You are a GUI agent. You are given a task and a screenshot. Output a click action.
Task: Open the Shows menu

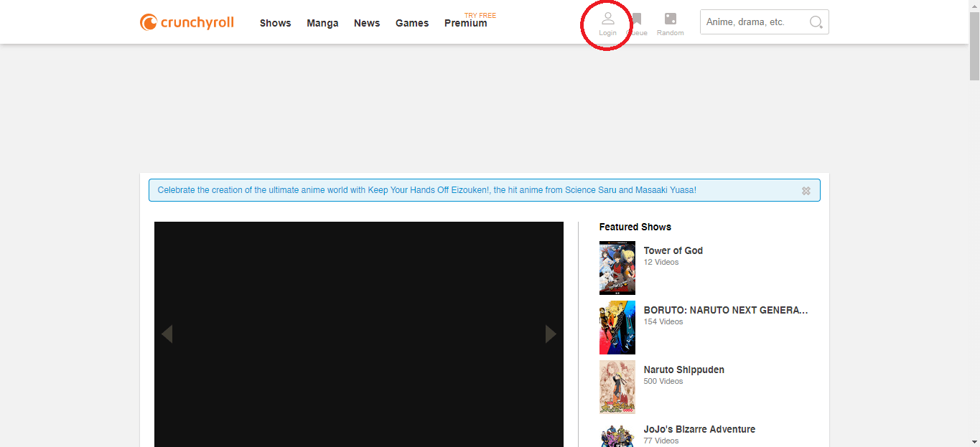click(x=276, y=23)
